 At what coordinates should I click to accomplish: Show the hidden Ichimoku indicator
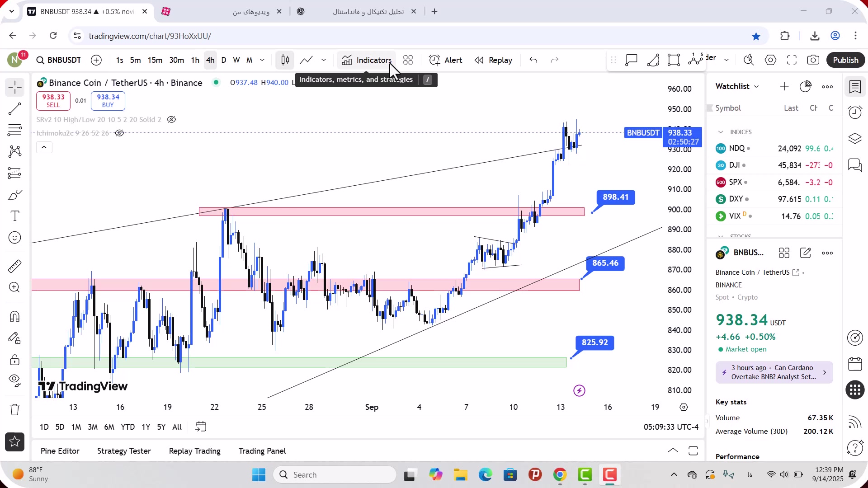click(119, 133)
